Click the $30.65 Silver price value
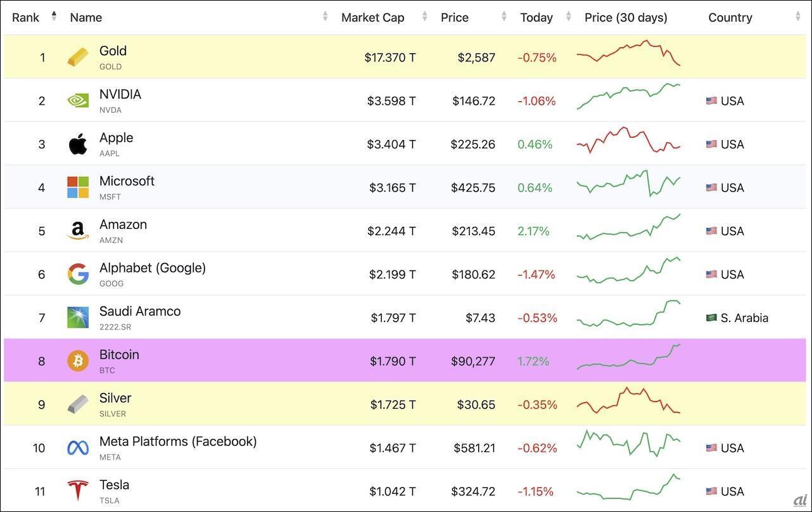Screen dimensions: 812x512 coord(477,405)
